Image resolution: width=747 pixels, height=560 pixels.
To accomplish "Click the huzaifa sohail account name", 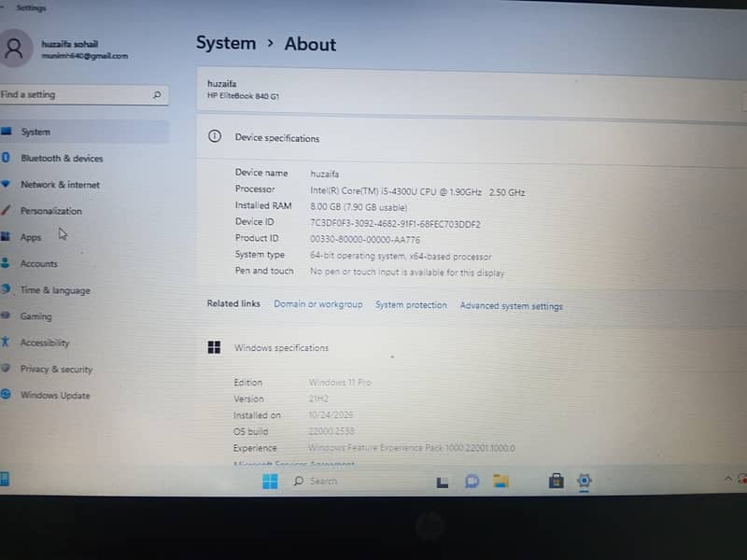I will pos(69,44).
